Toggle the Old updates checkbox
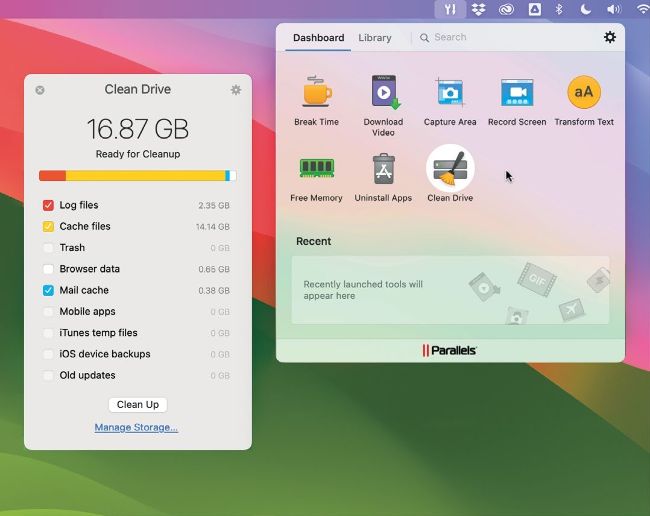650x516 pixels. tap(48, 375)
